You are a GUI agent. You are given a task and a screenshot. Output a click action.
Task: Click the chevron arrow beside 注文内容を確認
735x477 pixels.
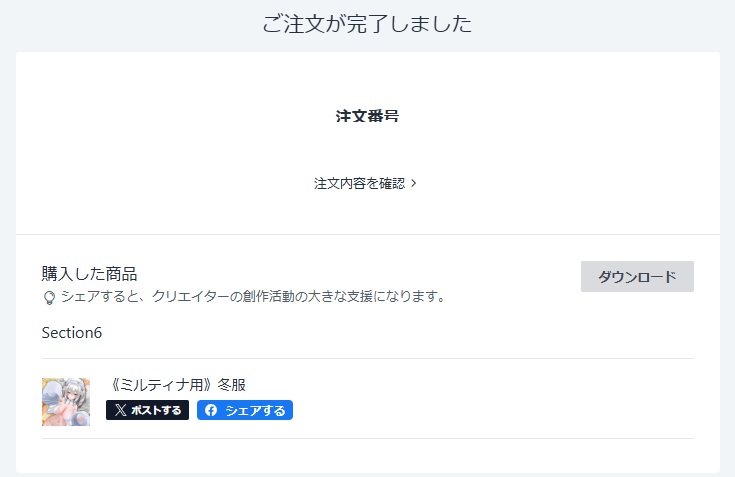tap(414, 184)
